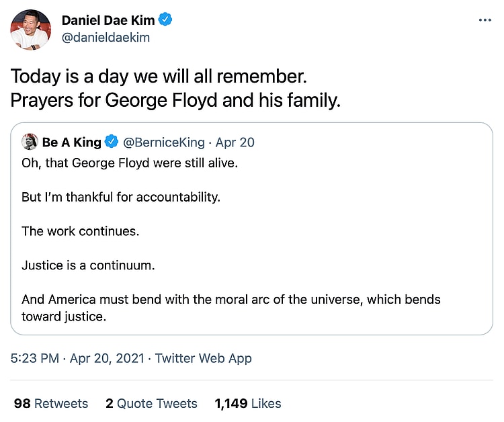The width and height of the screenshot is (504, 422).
Task: Click the quoted line "Oh, that George Floyd were still alive"
Action: (x=130, y=163)
